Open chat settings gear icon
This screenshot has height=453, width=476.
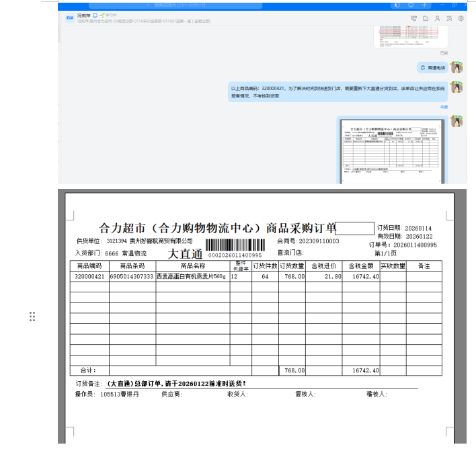point(461,19)
